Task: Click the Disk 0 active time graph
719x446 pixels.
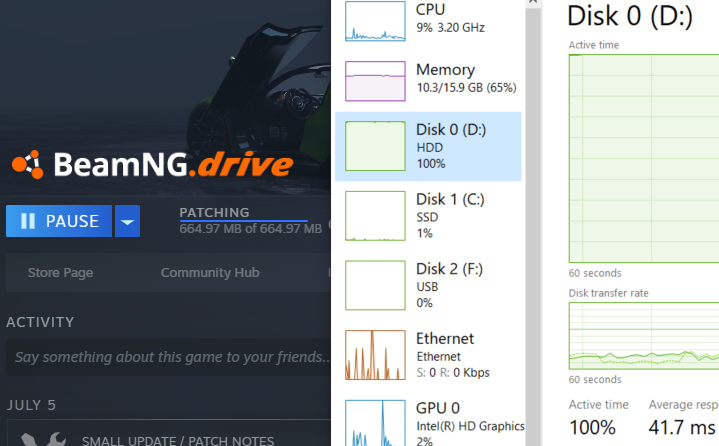Action: tap(644, 159)
